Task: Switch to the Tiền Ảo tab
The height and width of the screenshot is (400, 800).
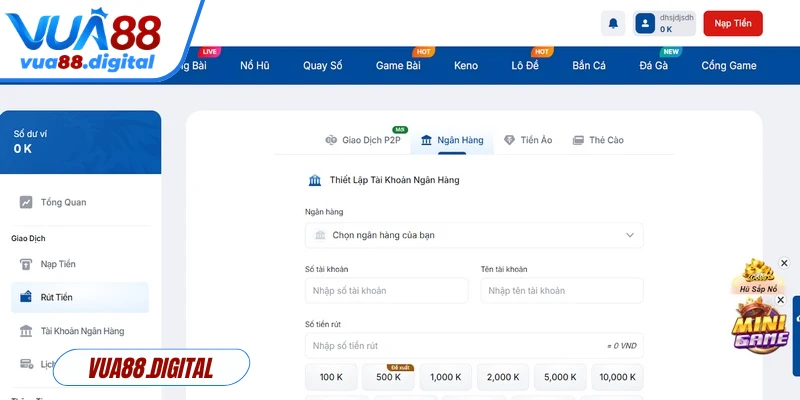Action: tap(528, 140)
